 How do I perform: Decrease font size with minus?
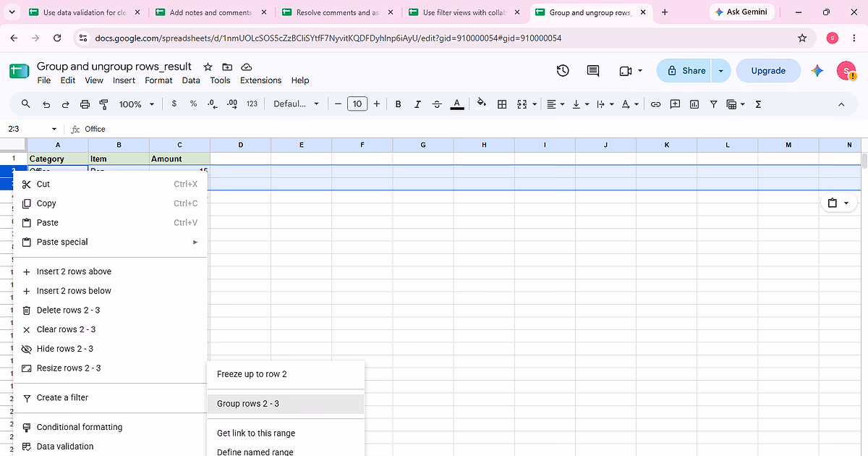(339, 104)
